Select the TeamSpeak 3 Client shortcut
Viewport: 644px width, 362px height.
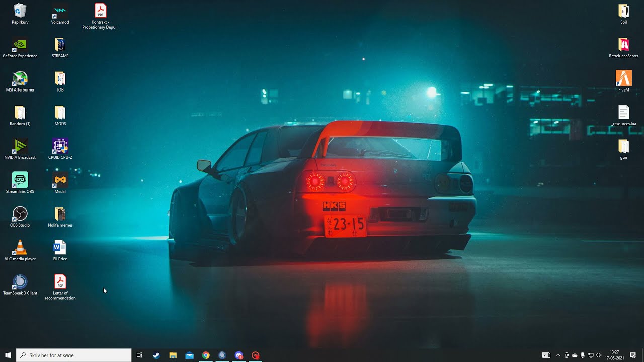20,285
